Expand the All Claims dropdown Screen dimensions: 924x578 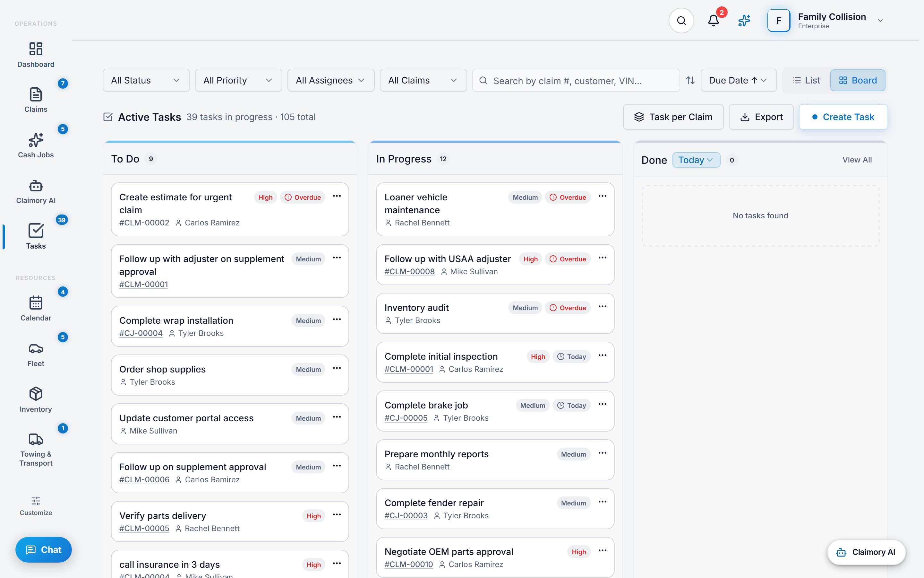pos(424,80)
